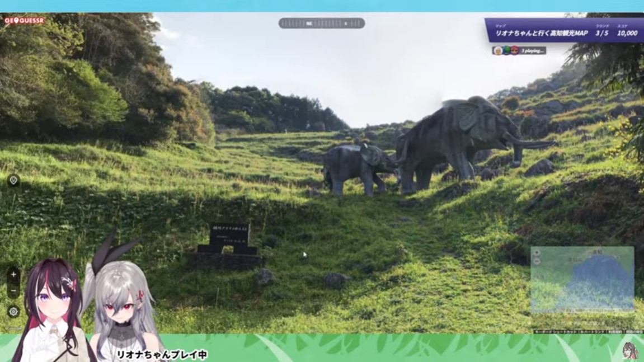
Task: Click the map name リオナちゃんと行く高知観光MAP
Action: 540,33
